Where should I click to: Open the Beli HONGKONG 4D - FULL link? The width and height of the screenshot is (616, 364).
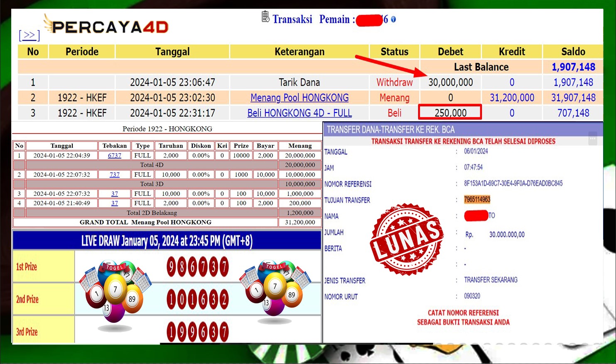pyautogui.click(x=299, y=113)
